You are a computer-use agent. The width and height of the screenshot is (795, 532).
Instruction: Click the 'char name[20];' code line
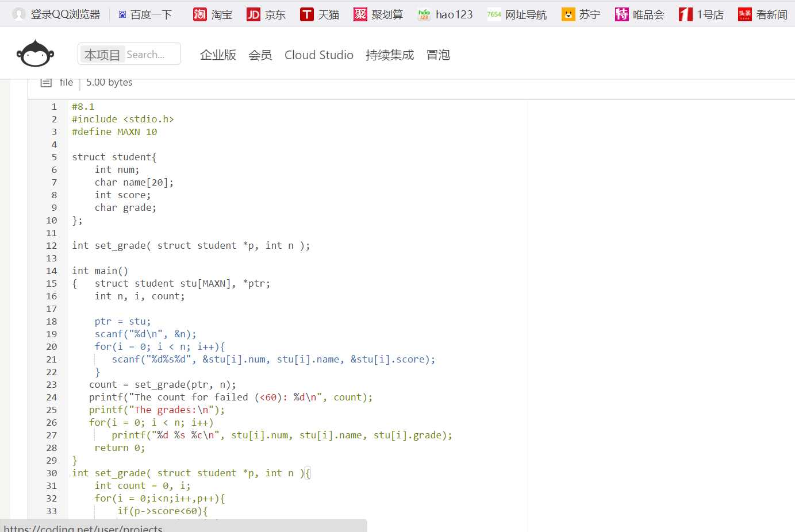click(134, 182)
